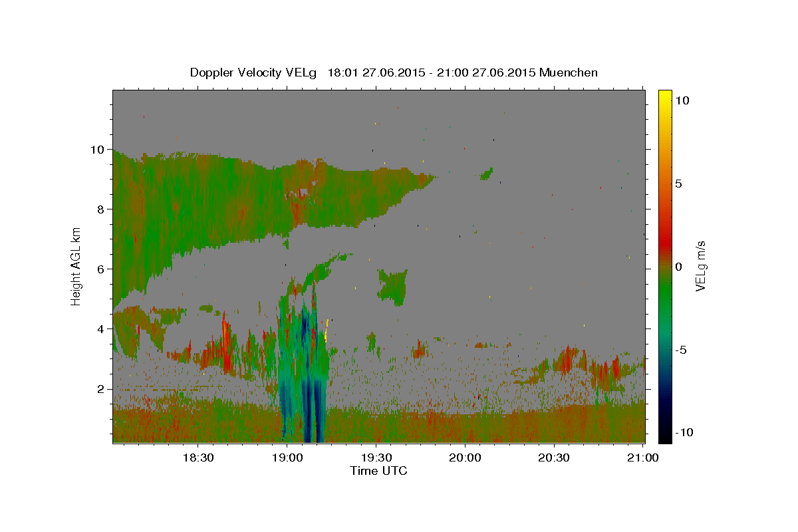Click the plot title 'Doppler Velocity VELg'

[x=254, y=72]
